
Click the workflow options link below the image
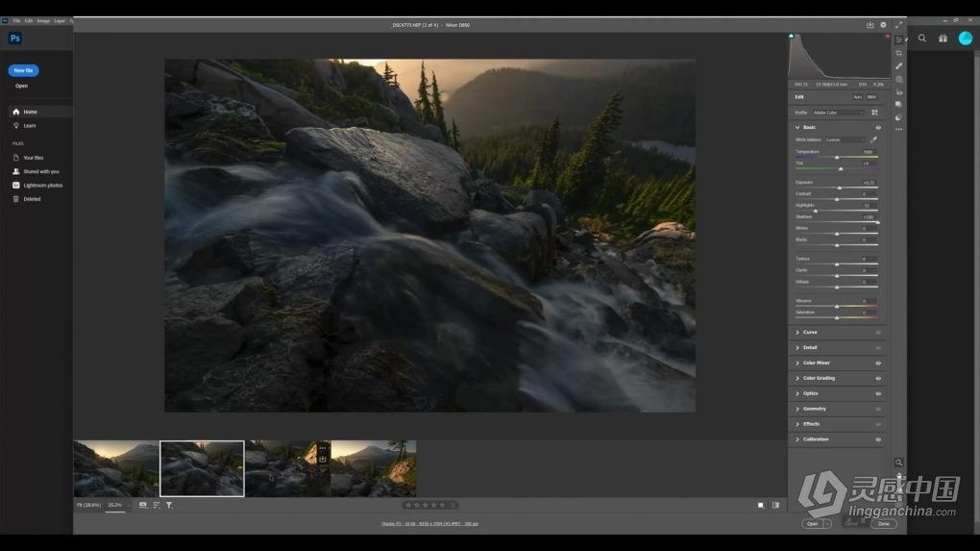pyautogui.click(x=430, y=523)
